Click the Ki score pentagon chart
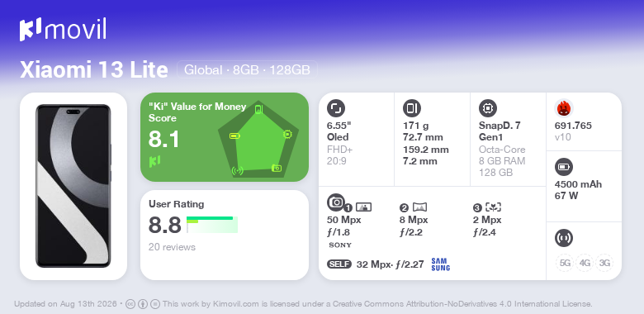The width and height of the screenshot is (644, 314). [x=258, y=140]
